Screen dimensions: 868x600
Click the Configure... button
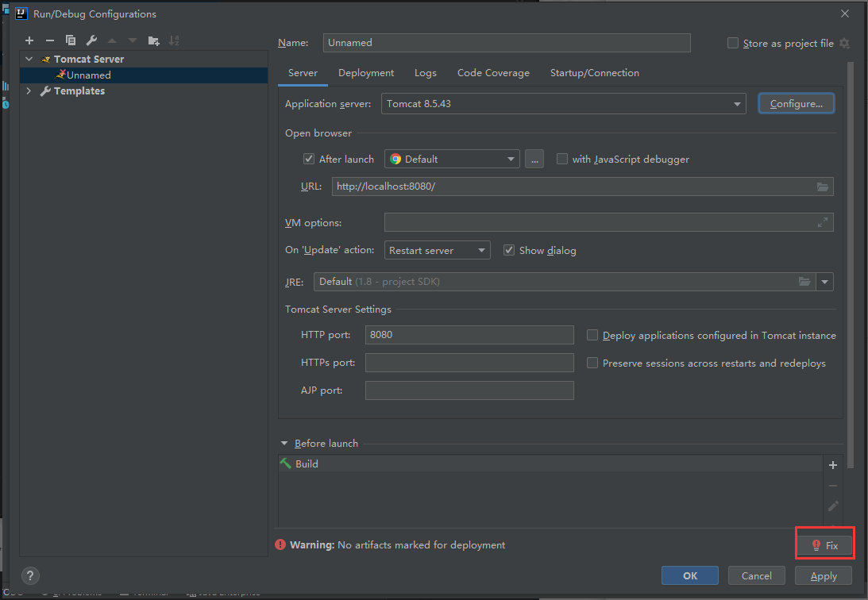796,104
